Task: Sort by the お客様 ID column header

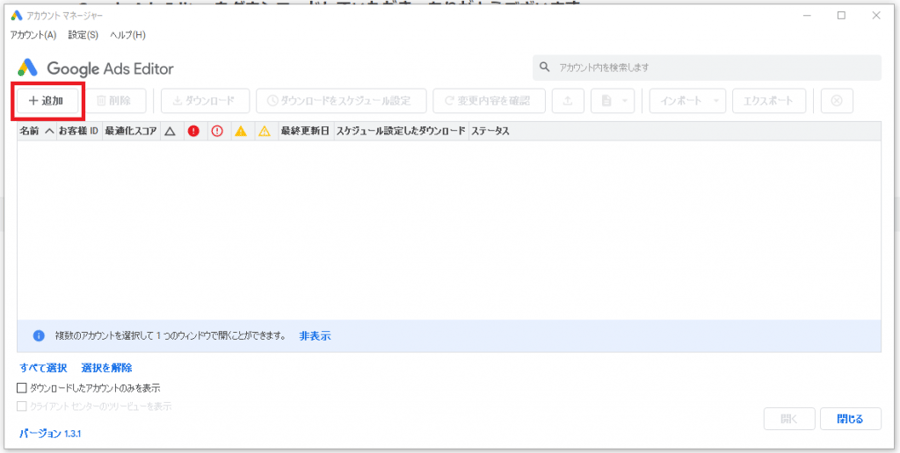Action: tap(79, 131)
